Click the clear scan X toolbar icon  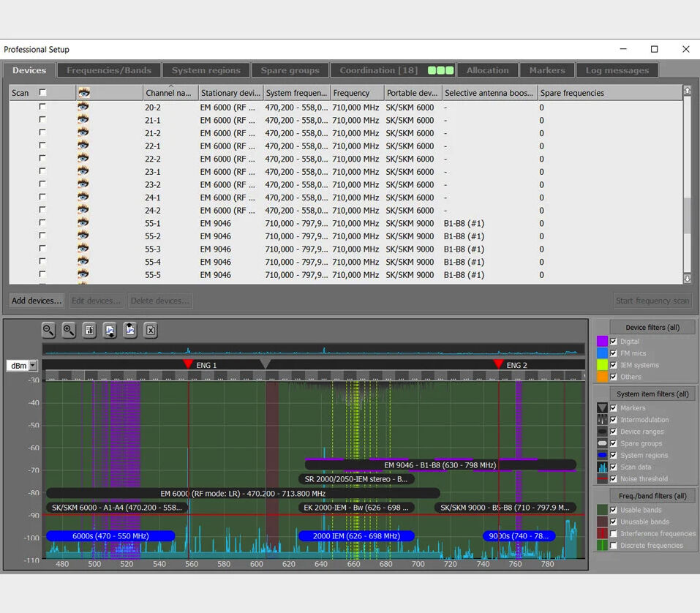click(x=151, y=330)
